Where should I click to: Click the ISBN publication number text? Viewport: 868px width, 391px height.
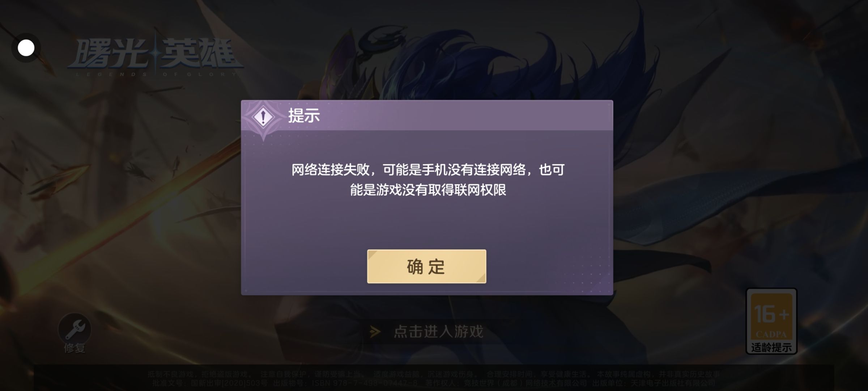365,383
